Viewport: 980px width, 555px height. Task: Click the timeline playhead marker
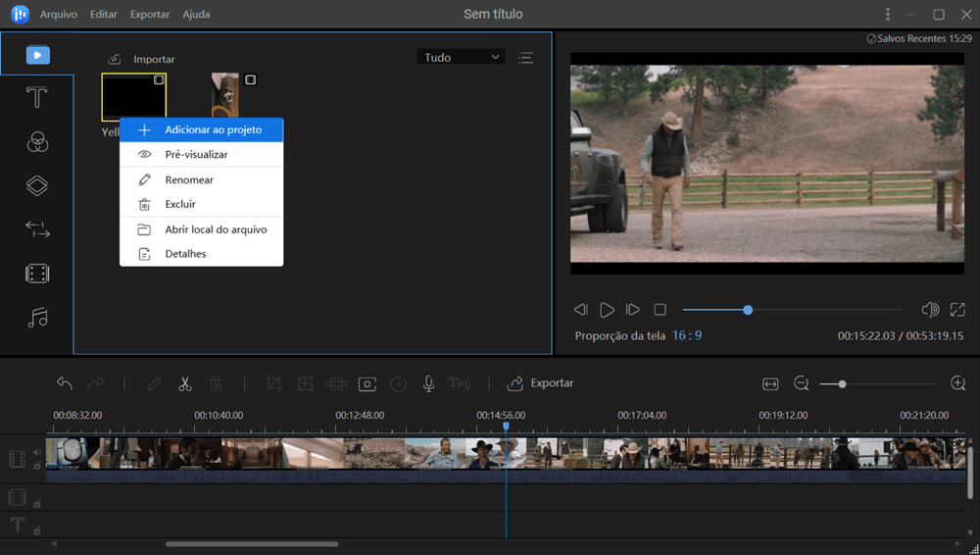[x=506, y=427]
